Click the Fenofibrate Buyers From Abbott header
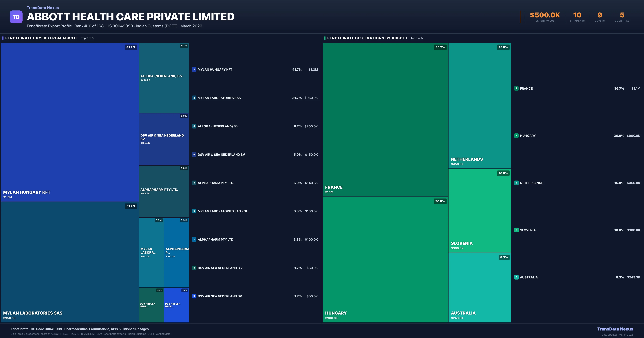 pyautogui.click(x=42, y=38)
